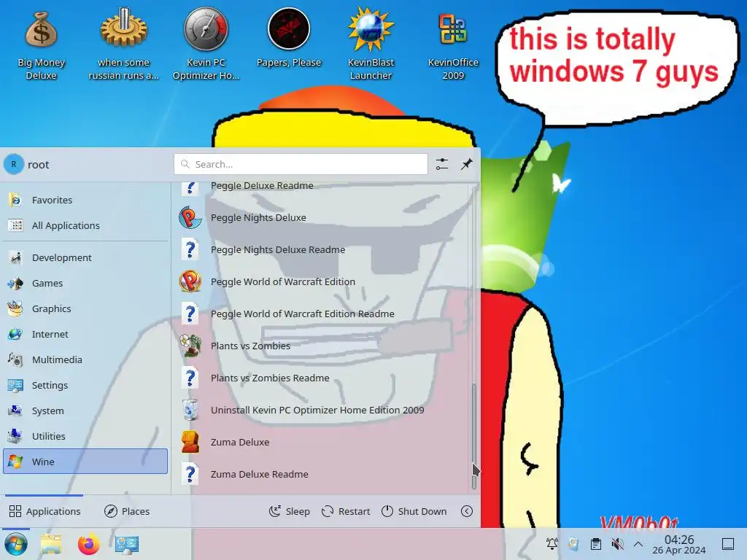This screenshot has height=560, width=747.
Task: Open launcher configure settings icon
Action: [x=442, y=164]
